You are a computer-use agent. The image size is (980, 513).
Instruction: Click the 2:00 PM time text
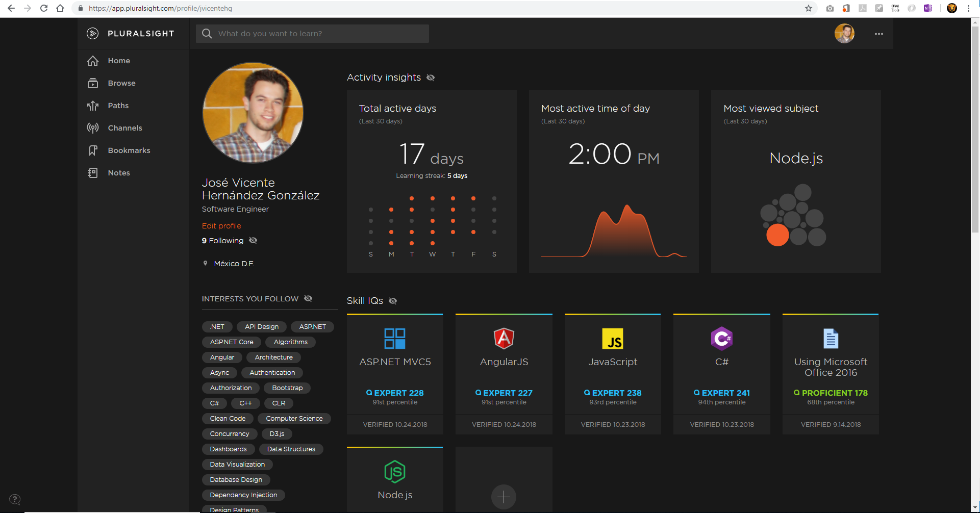click(x=614, y=155)
